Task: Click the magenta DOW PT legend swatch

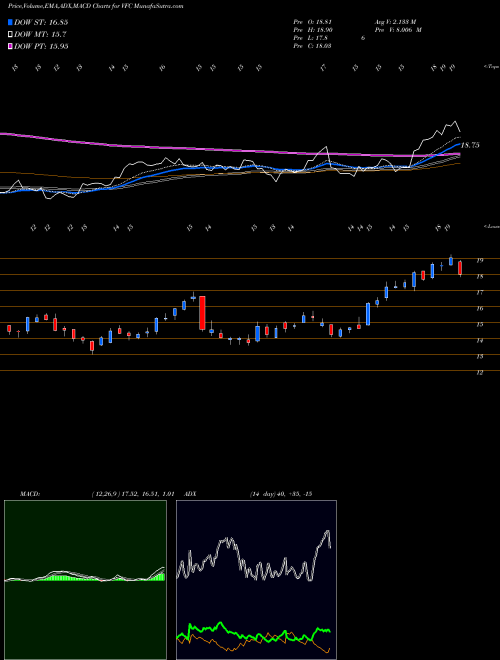Action: [x=10, y=46]
